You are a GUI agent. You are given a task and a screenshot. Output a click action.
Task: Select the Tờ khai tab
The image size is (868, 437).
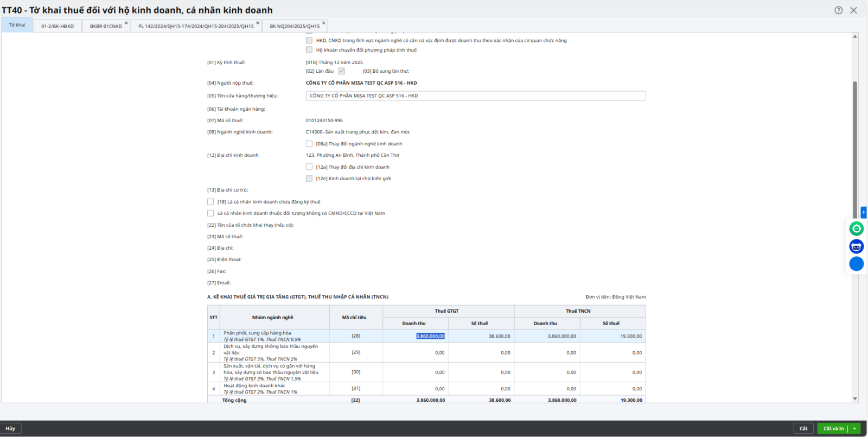point(17,25)
